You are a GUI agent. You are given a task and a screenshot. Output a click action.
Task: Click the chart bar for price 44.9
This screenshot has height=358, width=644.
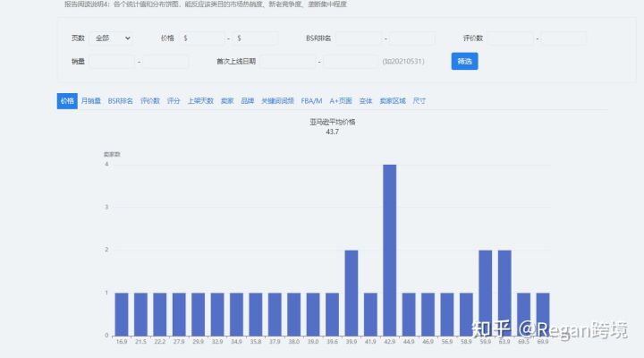[x=409, y=314]
